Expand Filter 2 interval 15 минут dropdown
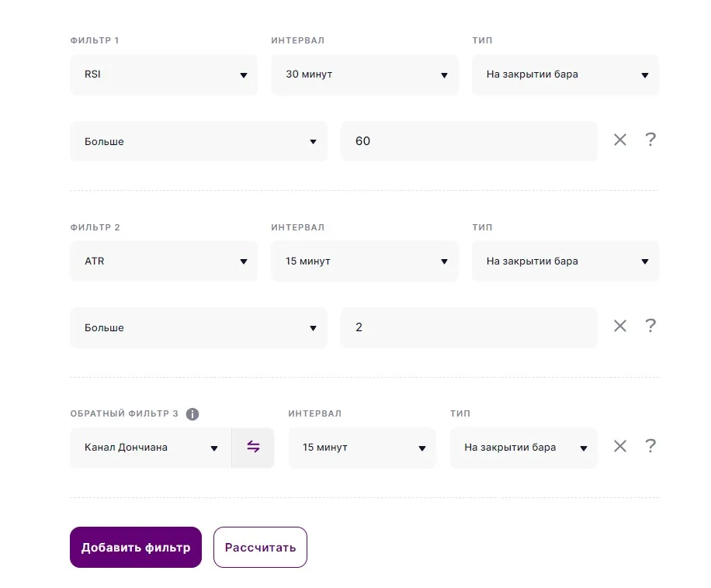The width and height of the screenshot is (711, 588). 364,261
